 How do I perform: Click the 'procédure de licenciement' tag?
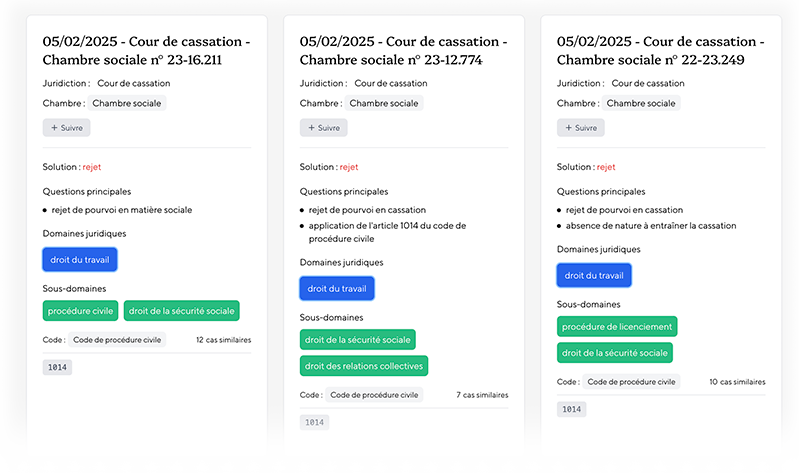[x=617, y=326]
